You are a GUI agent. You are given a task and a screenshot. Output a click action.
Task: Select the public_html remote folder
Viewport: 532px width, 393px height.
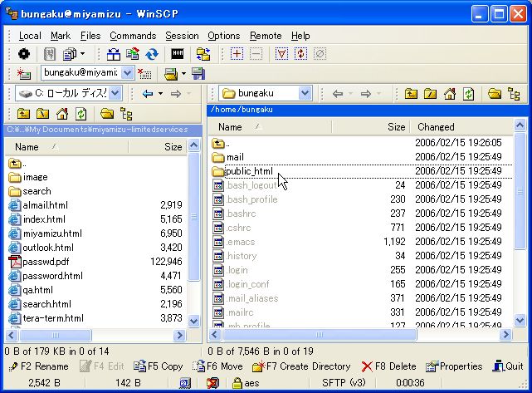pos(249,171)
